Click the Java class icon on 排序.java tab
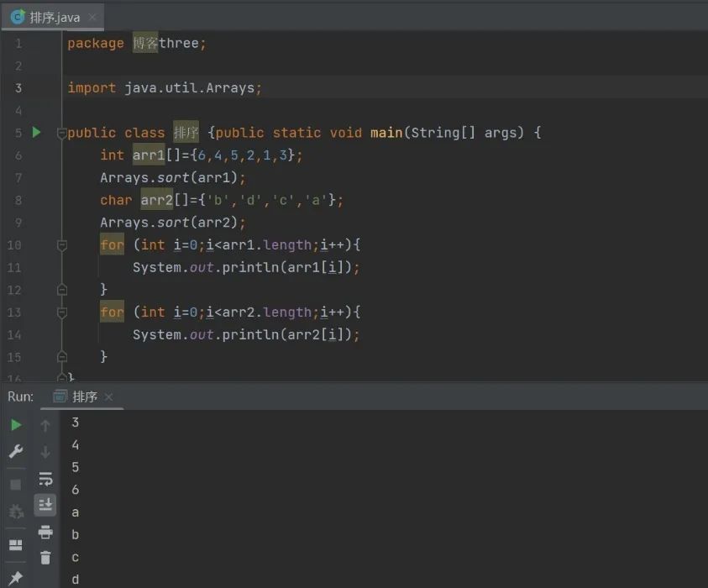Screen dimensions: 708x588 click(x=18, y=17)
